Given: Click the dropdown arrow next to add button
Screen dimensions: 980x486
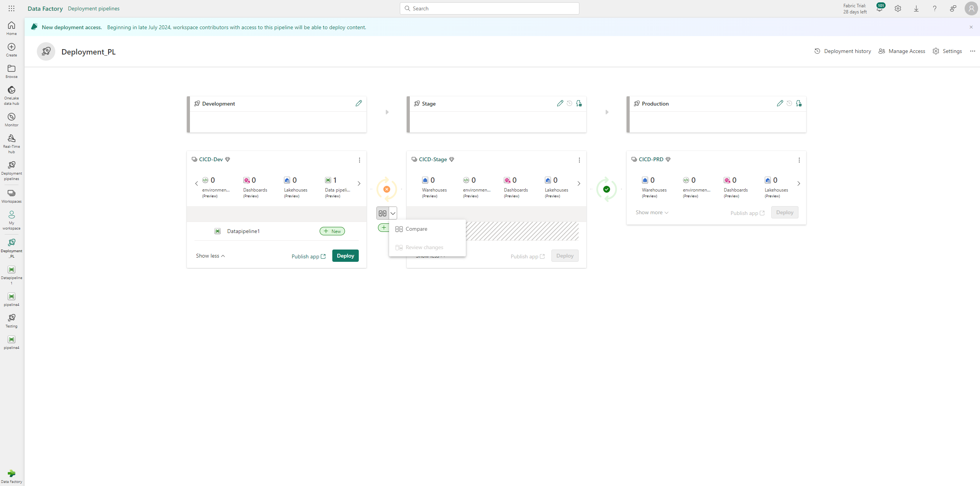Looking at the screenshot, I should [393, 213].
